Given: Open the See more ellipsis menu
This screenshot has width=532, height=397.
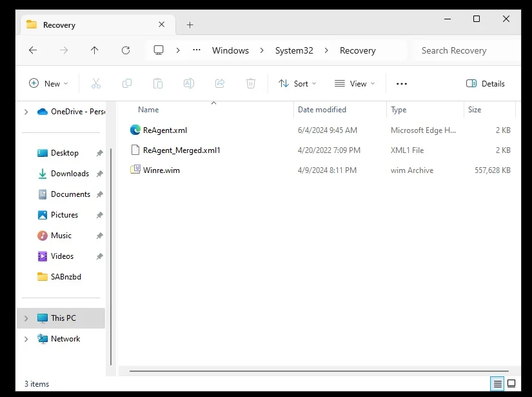Looking at the screenshot, I should tap(402, 83).
